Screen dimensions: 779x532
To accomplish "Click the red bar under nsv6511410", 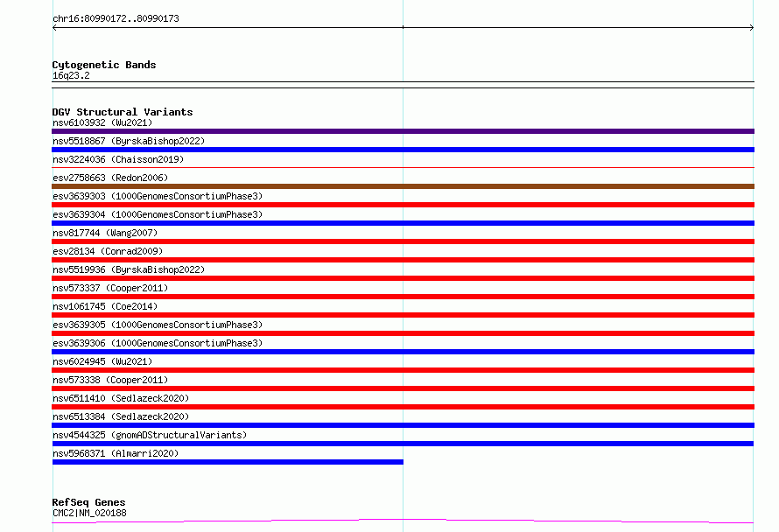I will [x=403, y=407].
